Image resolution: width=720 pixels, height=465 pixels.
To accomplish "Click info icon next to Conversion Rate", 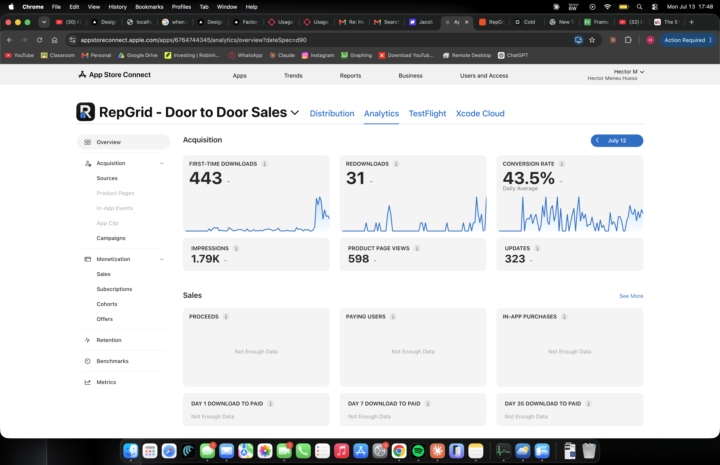I will (x=562, y=164).
